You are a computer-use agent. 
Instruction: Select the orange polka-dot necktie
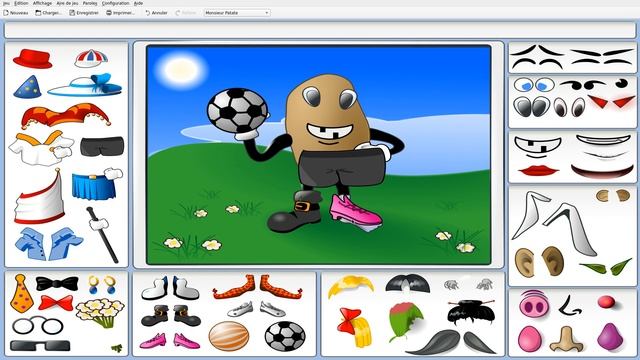(x=21, y=294)
